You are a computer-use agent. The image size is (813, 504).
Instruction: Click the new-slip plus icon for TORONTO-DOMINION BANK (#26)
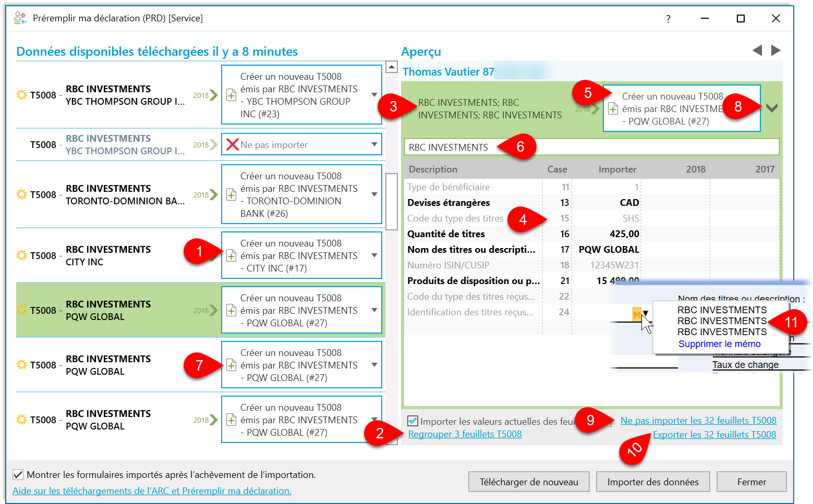point(231,195)
